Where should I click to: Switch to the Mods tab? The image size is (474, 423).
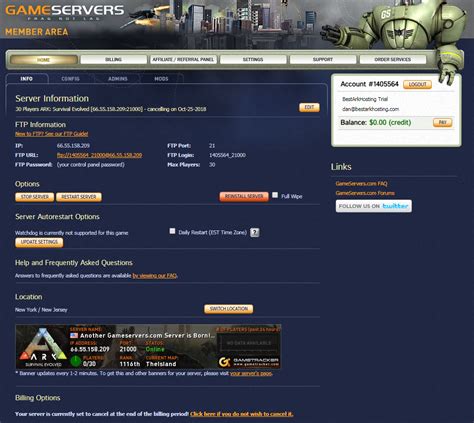[x=161, y=79]
